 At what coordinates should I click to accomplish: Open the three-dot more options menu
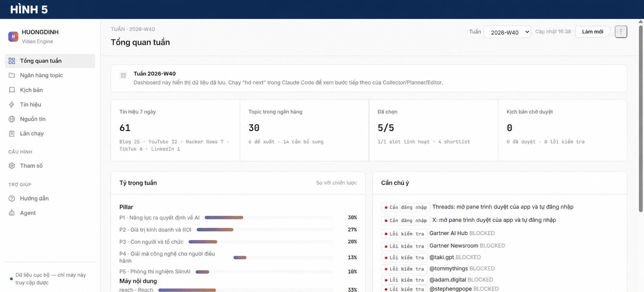[x=621, y=32]
